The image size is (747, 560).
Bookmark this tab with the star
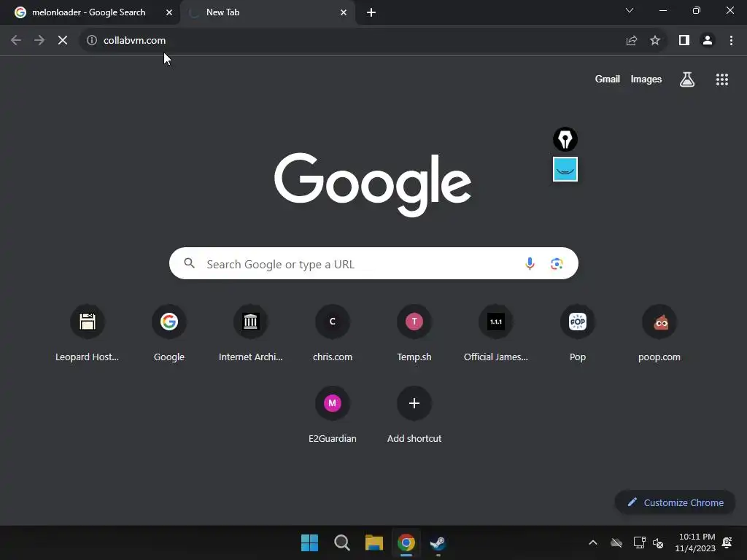[x=655, y=41]
